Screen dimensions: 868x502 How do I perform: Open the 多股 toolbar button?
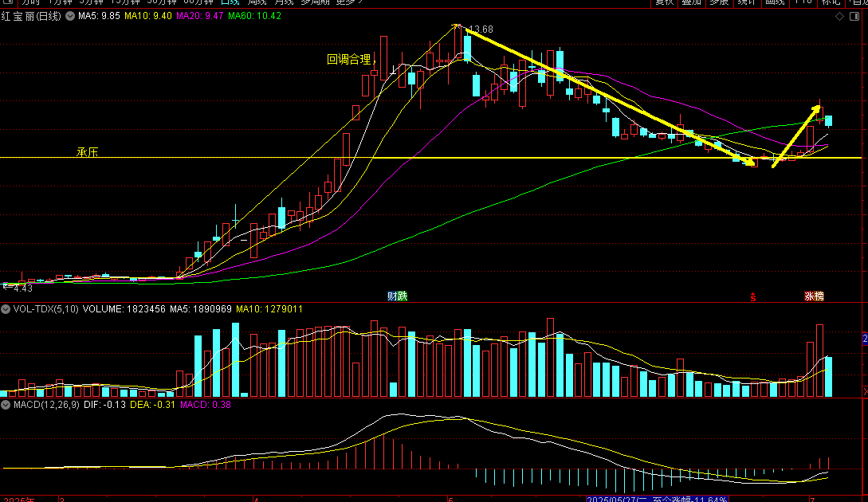pyautogui.click(x=719, y=2)
